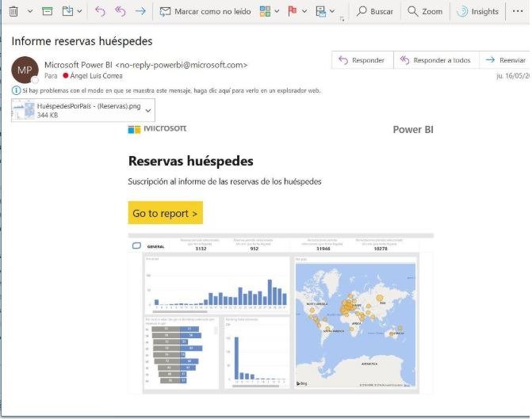Click the Delete trash icon
The image size is (532, 419).
[x=13, y=12]
